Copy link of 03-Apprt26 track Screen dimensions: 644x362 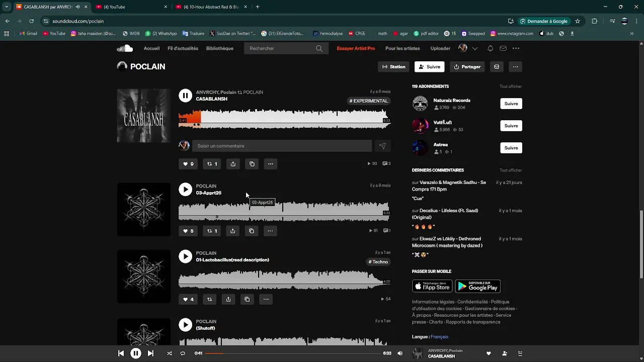(x=252, y=231)
